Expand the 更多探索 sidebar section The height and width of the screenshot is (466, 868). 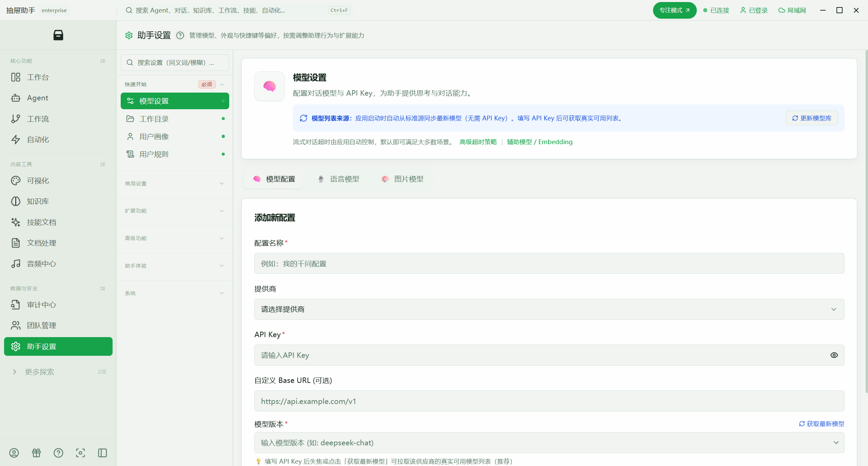58,372
